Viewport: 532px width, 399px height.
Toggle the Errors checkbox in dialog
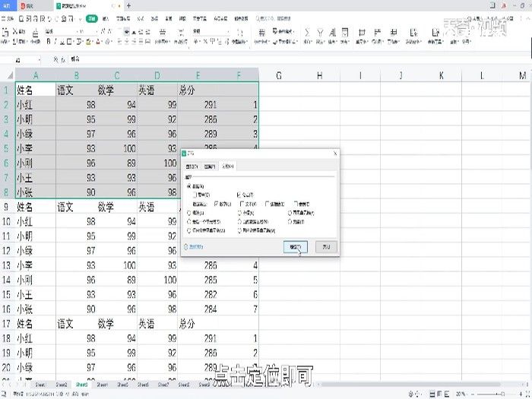point(296,204)
